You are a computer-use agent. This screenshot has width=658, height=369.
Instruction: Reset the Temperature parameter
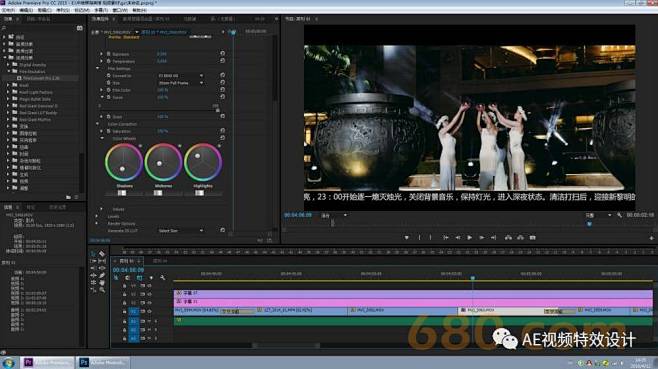pos(222,60)
